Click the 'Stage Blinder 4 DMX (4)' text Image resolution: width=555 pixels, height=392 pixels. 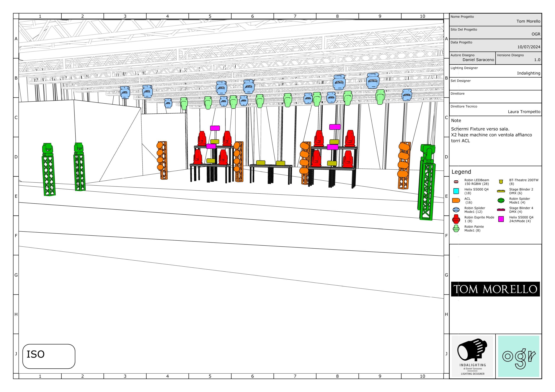point(521,210)
